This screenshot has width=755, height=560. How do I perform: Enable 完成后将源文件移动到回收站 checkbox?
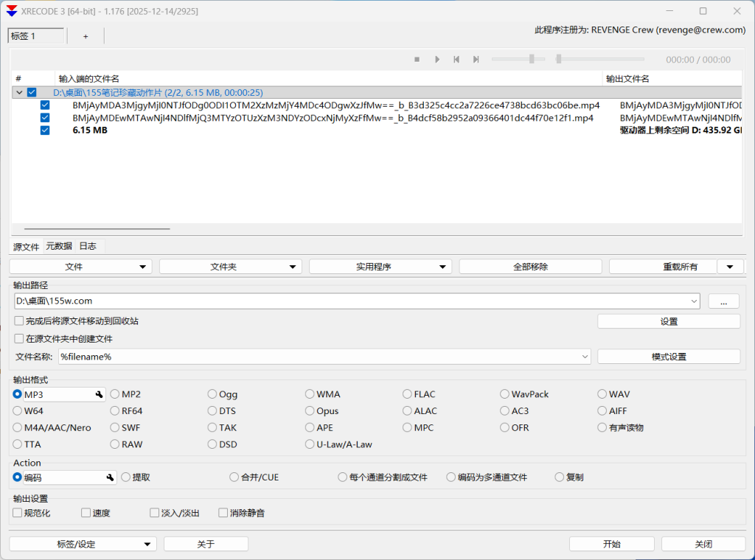pos(19,321)
